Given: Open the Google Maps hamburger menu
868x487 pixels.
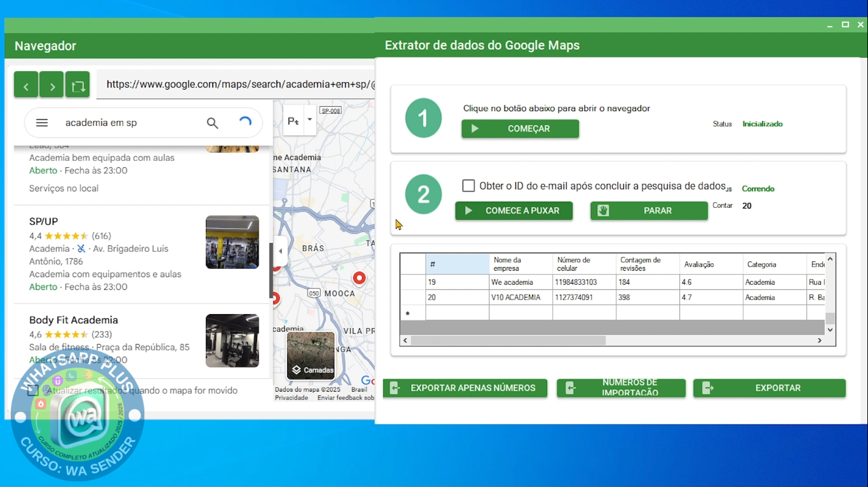Looking at the screenshot, I should pos(42,123).
